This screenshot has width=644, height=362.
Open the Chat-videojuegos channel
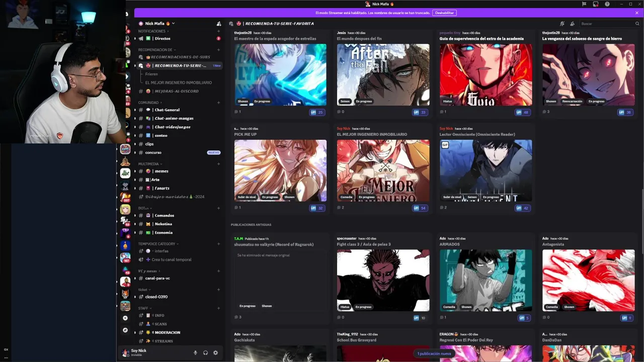click(x=179, y=127)
